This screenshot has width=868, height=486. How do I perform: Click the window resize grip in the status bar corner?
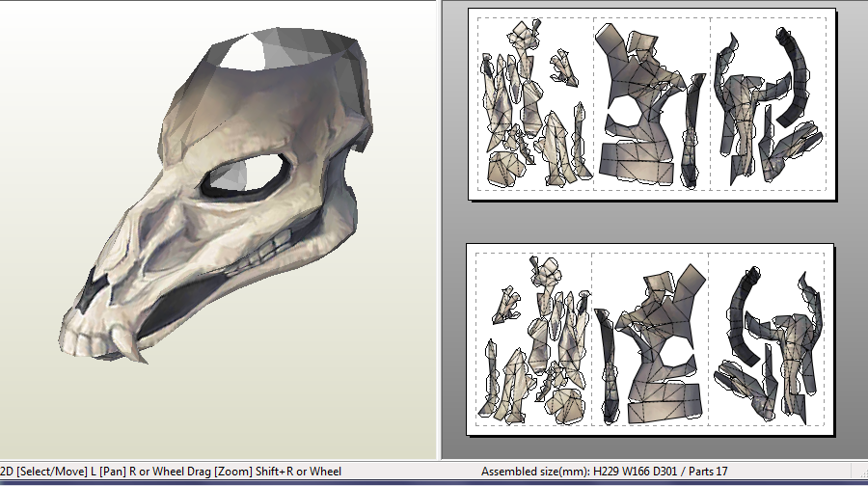(x=862, y=473)
